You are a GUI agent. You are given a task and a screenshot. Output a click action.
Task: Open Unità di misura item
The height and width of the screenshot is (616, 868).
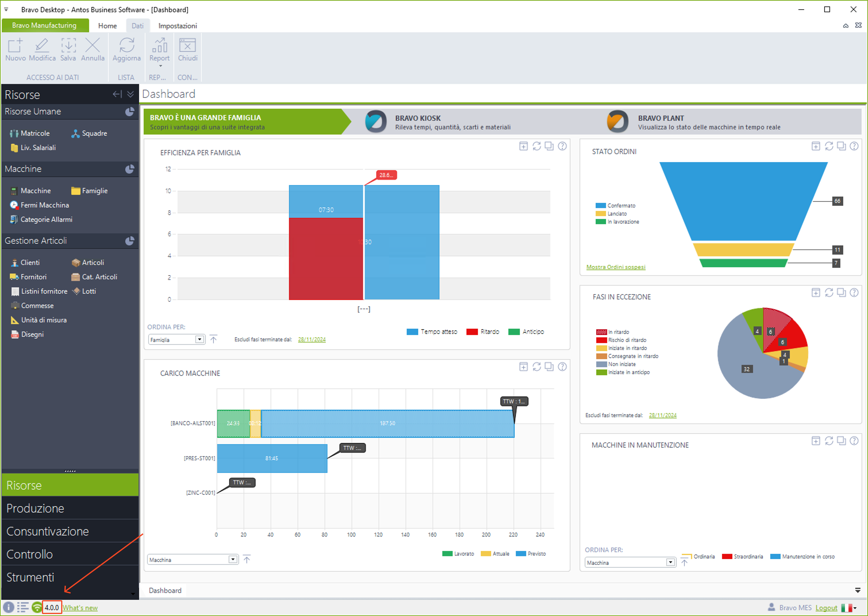pyautogui.click(x=39, y=320)
